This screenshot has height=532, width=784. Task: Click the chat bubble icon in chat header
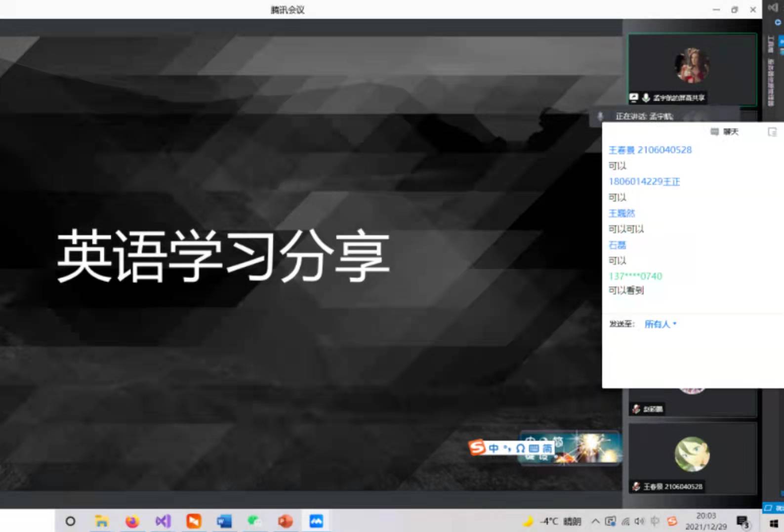(714, 132)
